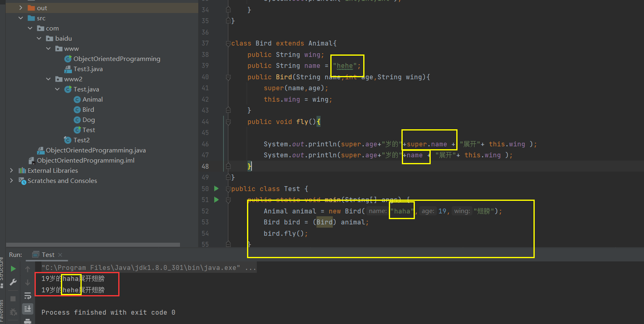Click line number 48 in gutter
Image resolution: width=644 pixels, height=324 pixels.
point(205,166)
